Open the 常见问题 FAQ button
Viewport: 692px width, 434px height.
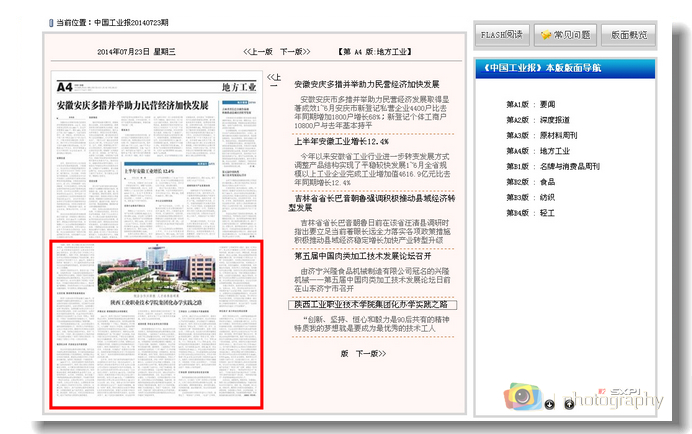tap(565, 34)
